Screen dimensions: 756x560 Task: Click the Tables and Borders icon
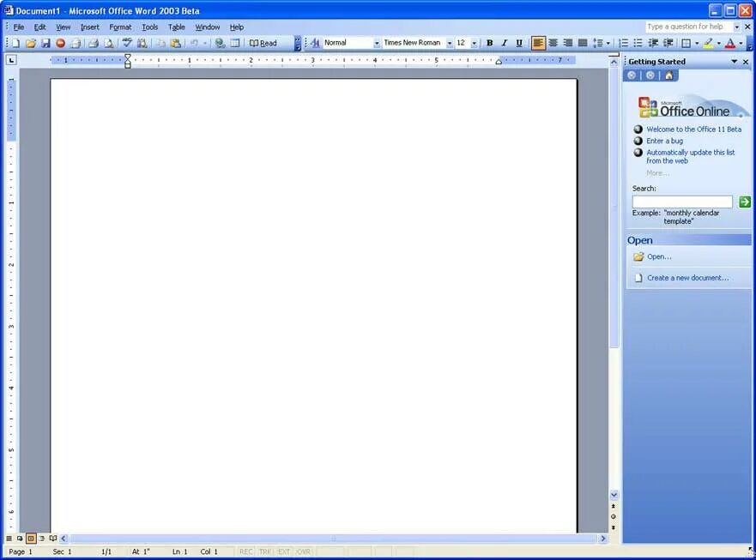pyautogui.click(x=235, y=44)
